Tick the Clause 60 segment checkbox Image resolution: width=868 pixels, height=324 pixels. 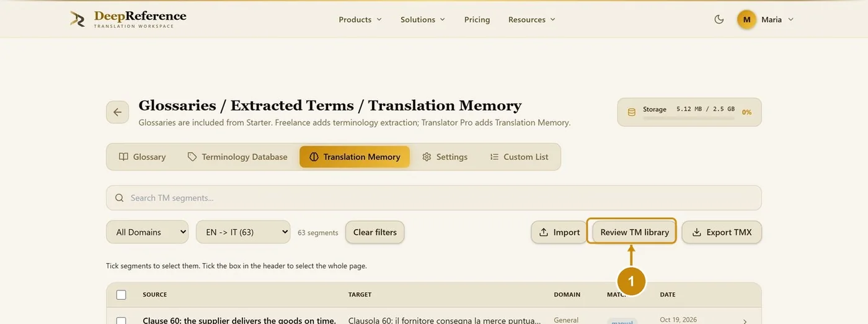[121, 321]
